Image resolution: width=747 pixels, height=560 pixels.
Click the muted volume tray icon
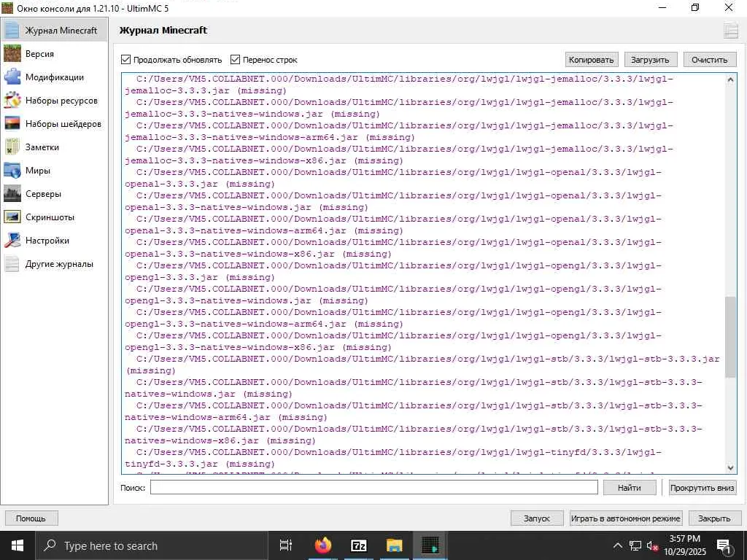[x=652, y=545]
